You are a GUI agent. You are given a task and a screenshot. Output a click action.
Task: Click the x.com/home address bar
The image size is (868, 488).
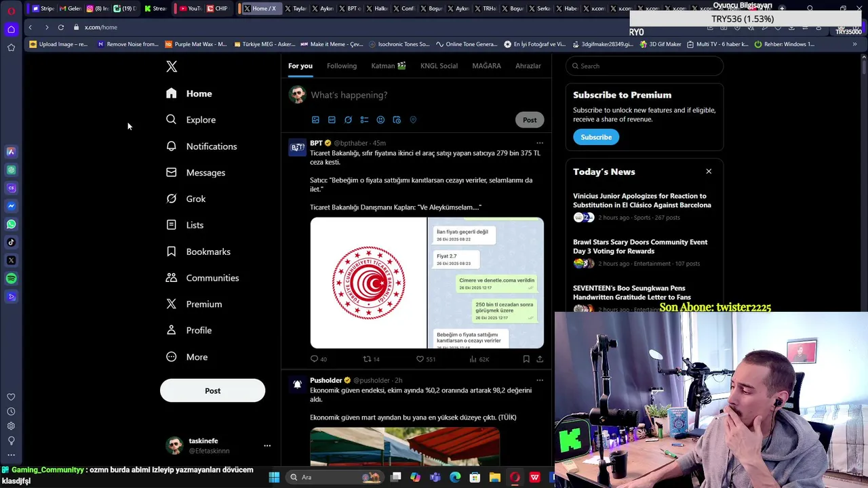click(101, 27)
